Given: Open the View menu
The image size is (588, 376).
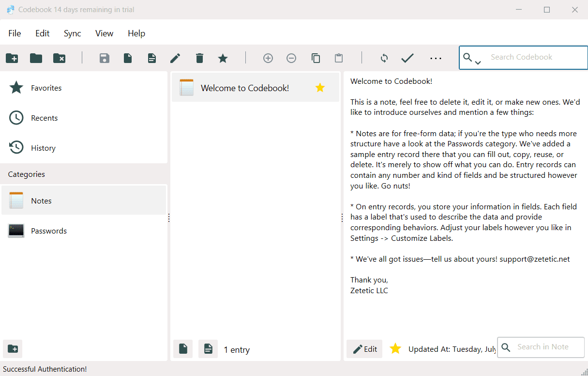Looking at the screenshot, I should pyautogui.click(x=104, y=33).
